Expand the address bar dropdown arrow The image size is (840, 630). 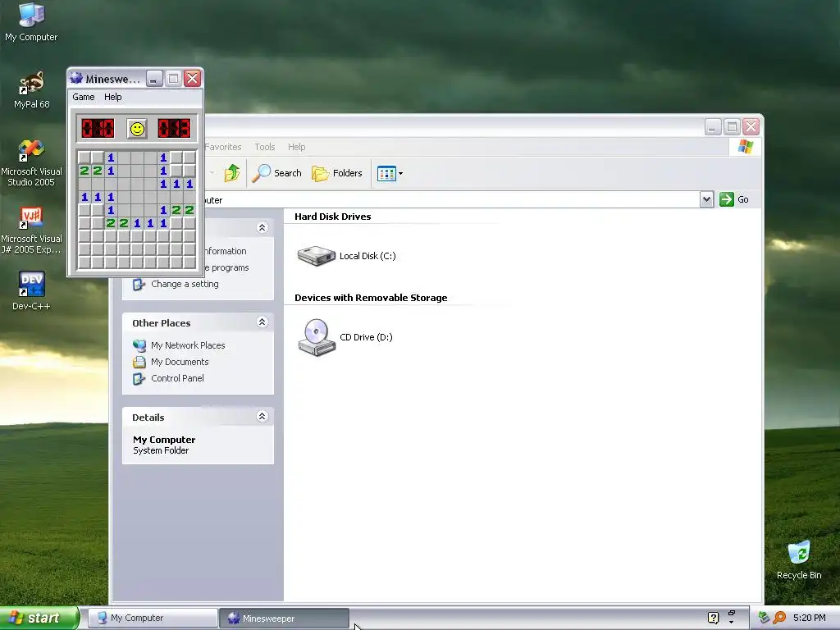706,199
